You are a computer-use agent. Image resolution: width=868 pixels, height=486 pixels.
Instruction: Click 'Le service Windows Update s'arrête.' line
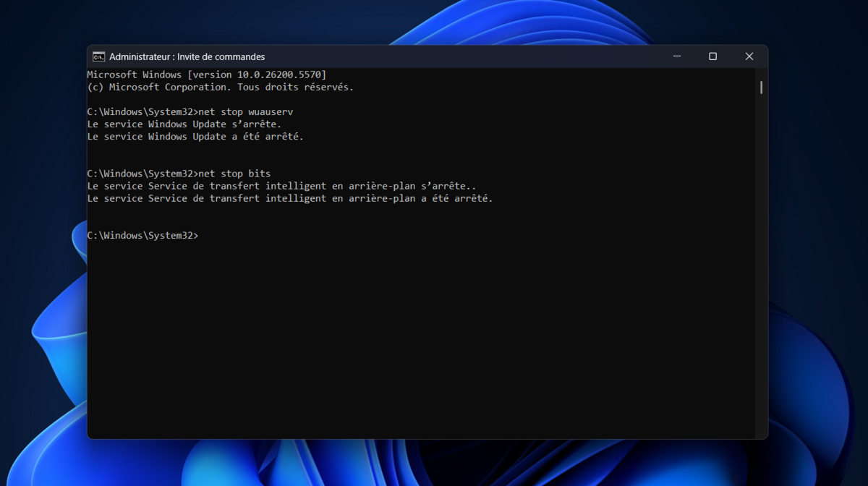(184, 124)
